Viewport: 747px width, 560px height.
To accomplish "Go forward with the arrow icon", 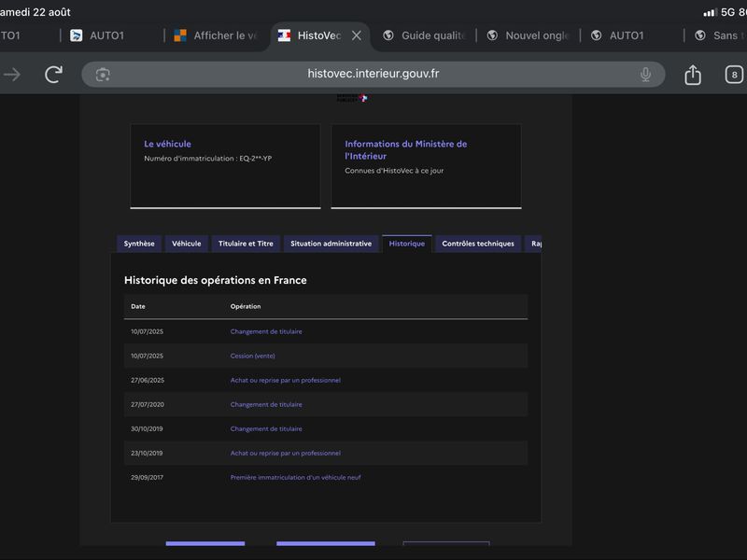I will click(12, 75).
